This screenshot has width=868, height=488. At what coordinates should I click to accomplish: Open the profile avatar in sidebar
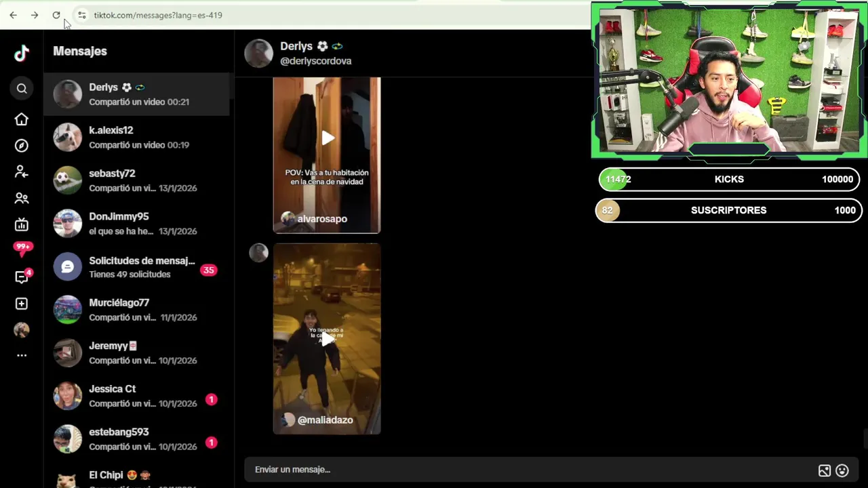coord(22,330)
